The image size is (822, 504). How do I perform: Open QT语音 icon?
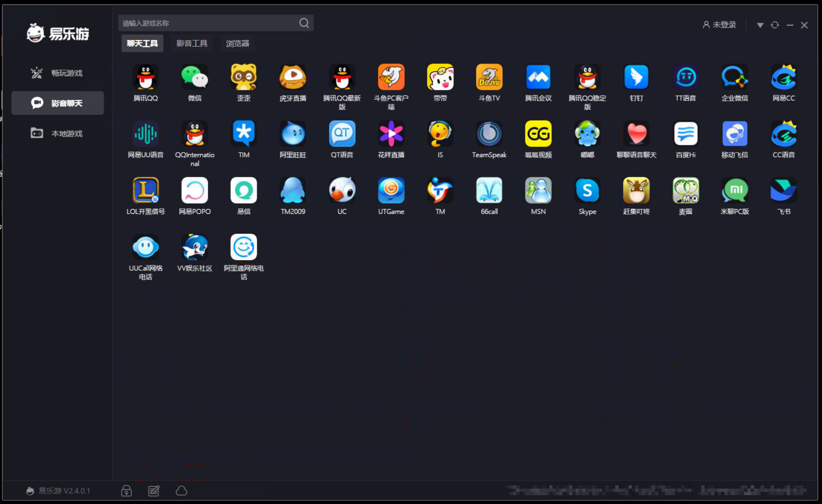coord(342,134)
